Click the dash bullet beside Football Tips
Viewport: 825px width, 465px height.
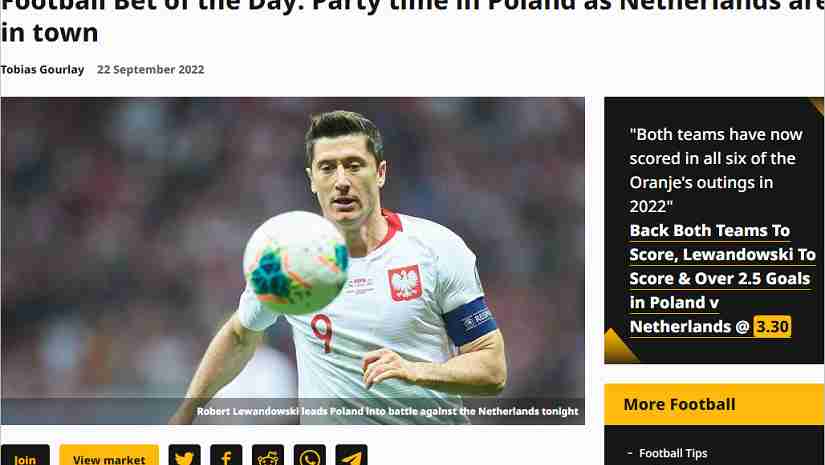coord(630,452)
